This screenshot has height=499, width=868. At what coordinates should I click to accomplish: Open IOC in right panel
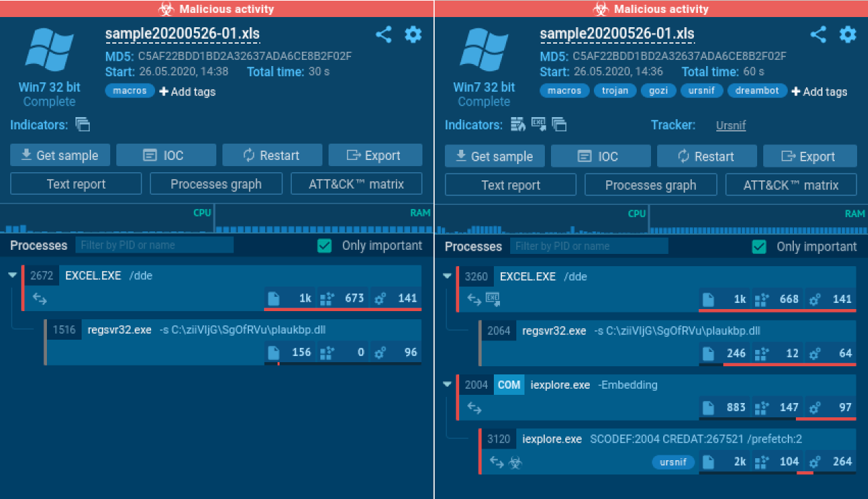pyautogui.click(x=601, y=156)
